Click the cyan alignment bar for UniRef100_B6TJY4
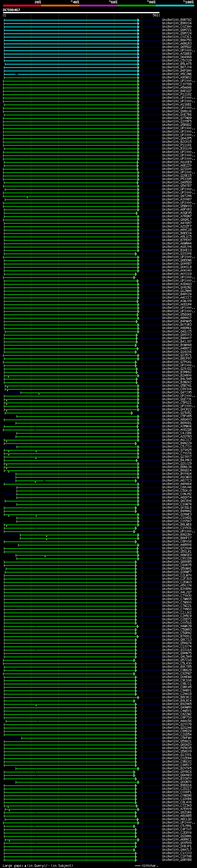197x868 pixels. coord(71,67)
